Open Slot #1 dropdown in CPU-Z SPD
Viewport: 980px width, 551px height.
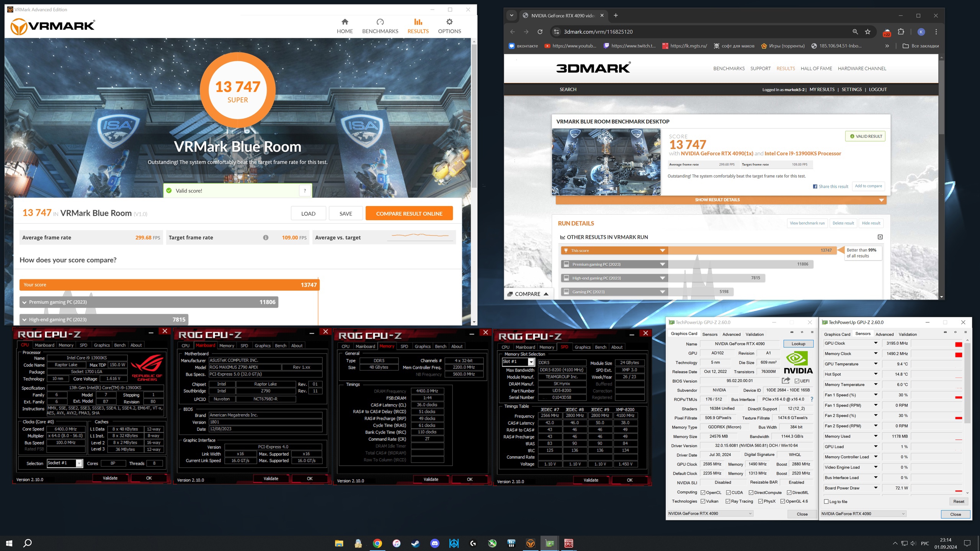pyautogui.click(x=531, y=362)
